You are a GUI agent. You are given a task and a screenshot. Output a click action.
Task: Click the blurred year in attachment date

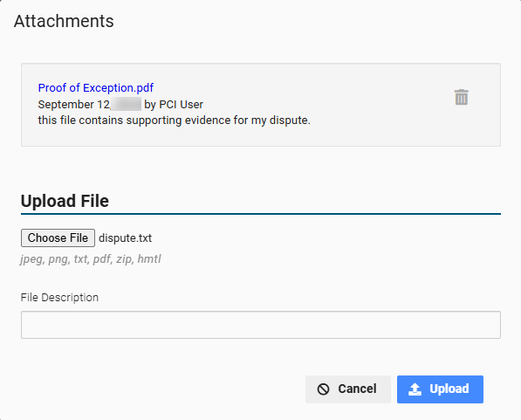[127, 104]
